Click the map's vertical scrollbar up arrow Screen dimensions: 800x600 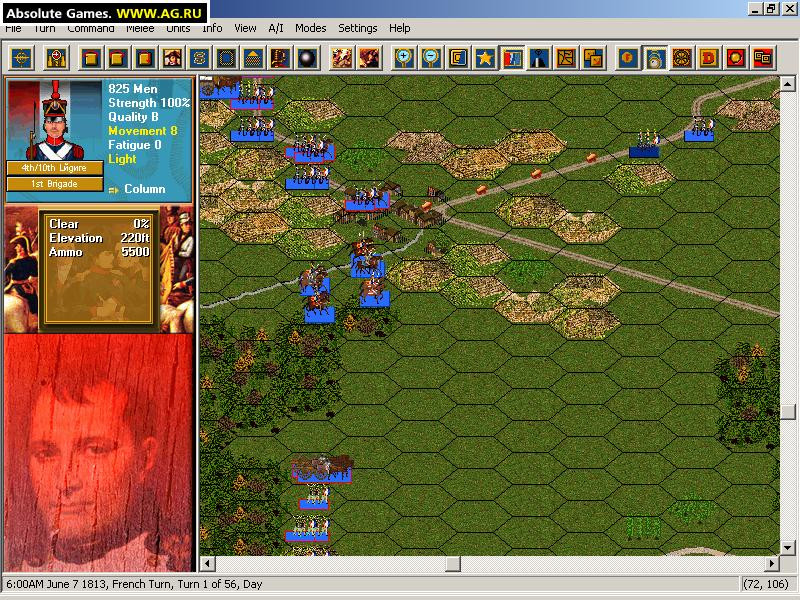(x=787, y=84)
